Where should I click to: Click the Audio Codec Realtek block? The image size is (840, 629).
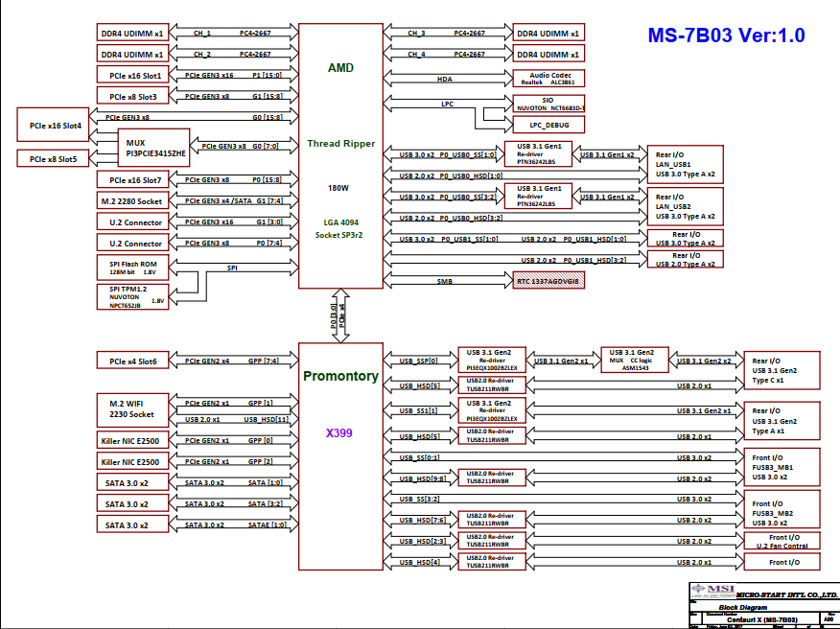(549, 78)
